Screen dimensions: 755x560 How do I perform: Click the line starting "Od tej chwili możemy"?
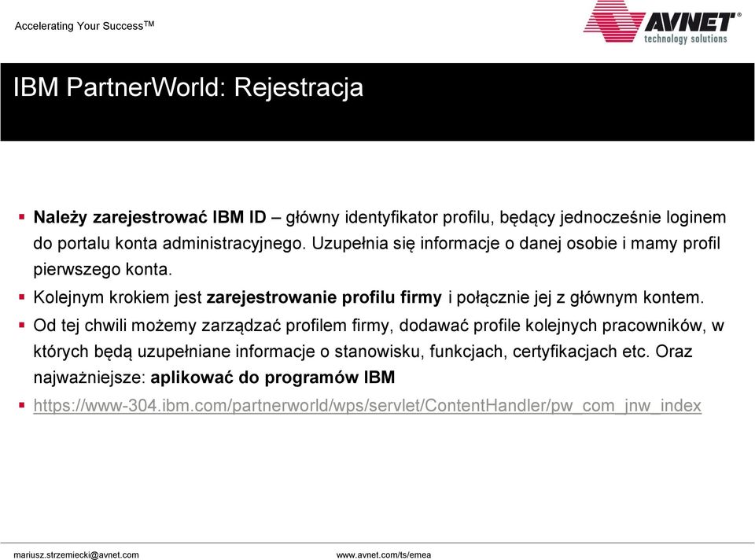[378, 326]
